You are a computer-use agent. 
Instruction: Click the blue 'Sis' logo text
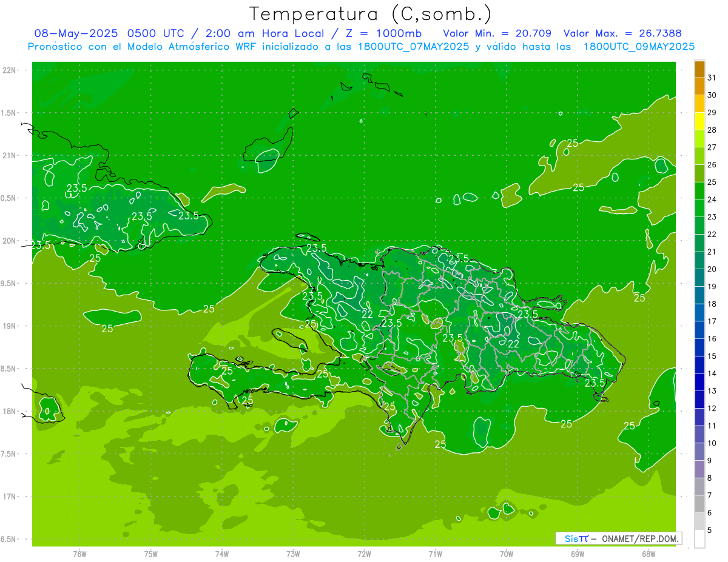571,538
